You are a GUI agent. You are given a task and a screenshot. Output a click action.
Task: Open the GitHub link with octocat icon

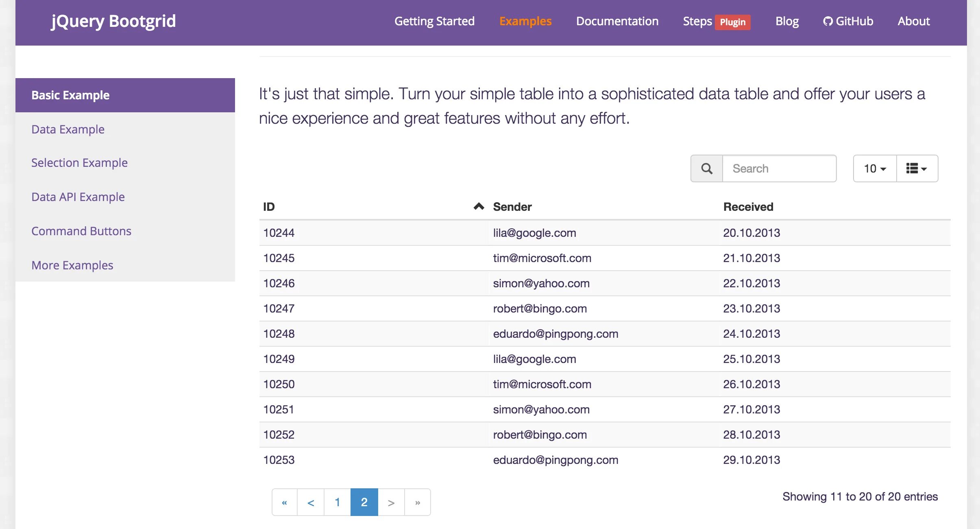coord(848,21)
